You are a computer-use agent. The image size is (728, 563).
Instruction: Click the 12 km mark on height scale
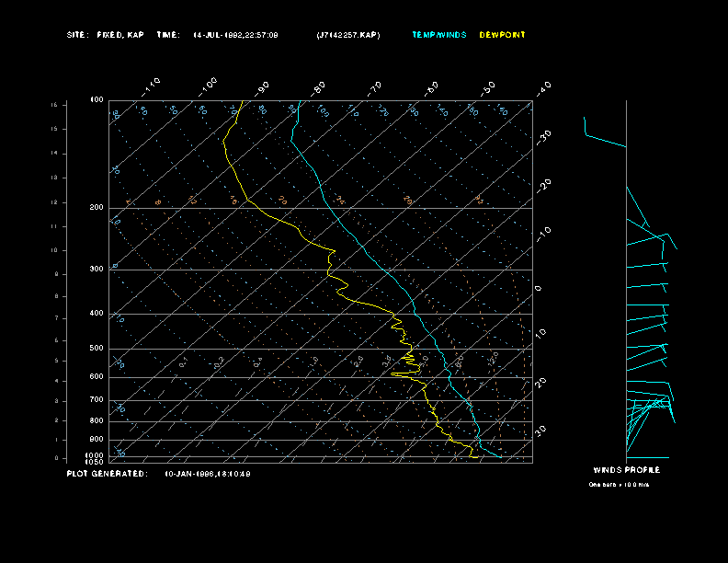55,202
